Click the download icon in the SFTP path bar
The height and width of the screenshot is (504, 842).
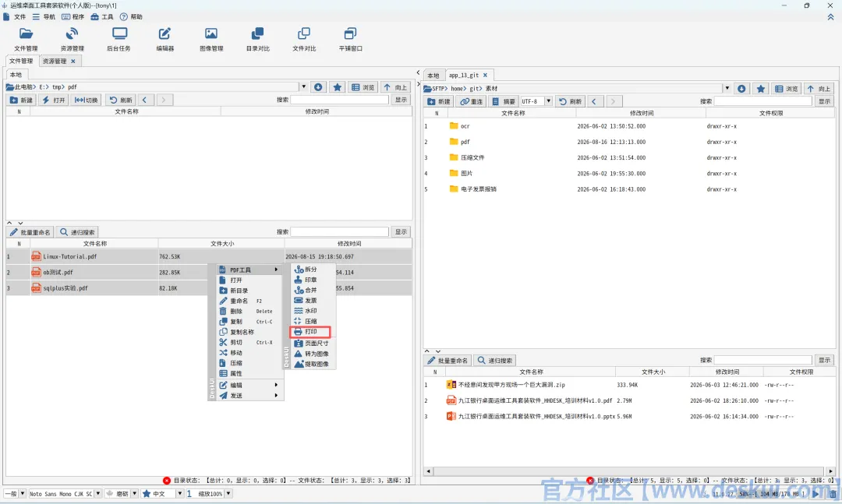(741, 89)
